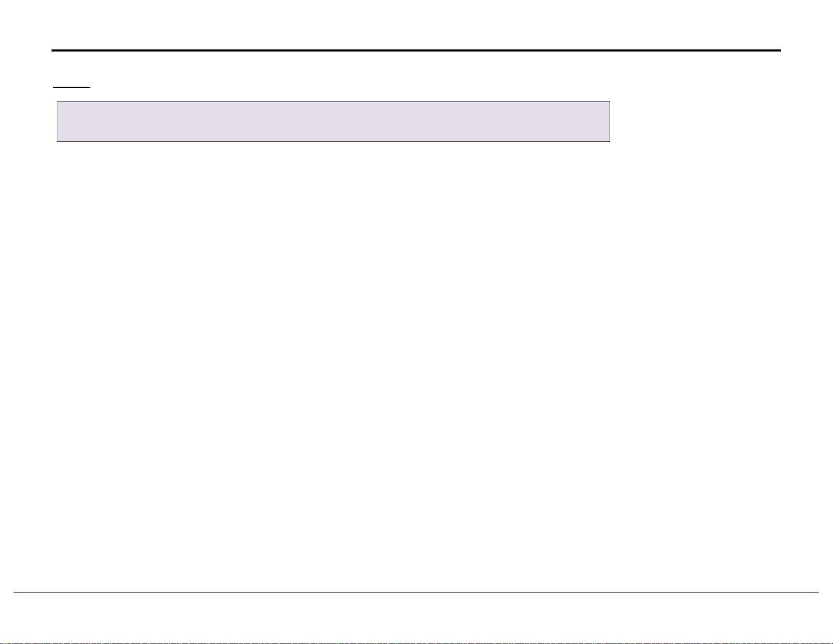Click the thick black header rule
833x644 pixels.
[416, 51]
